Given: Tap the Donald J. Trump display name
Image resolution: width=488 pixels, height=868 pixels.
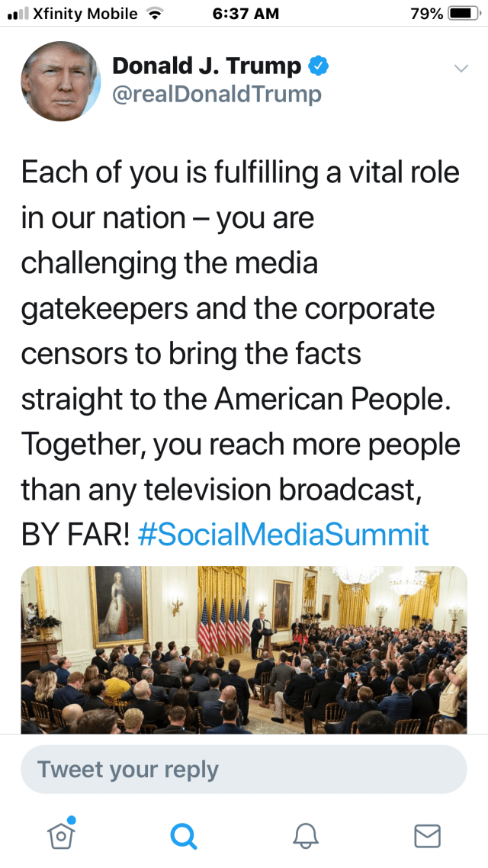Looking at the screenshot, I should tap(207, 66).
